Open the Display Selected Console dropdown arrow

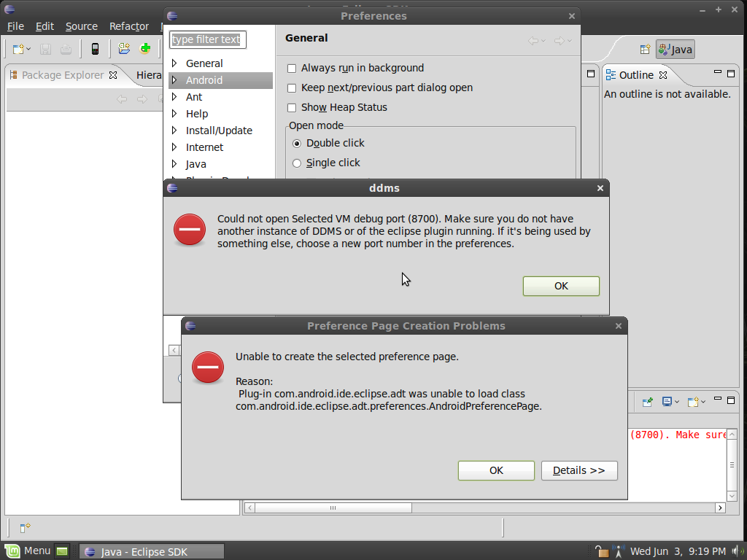point(676,402)
